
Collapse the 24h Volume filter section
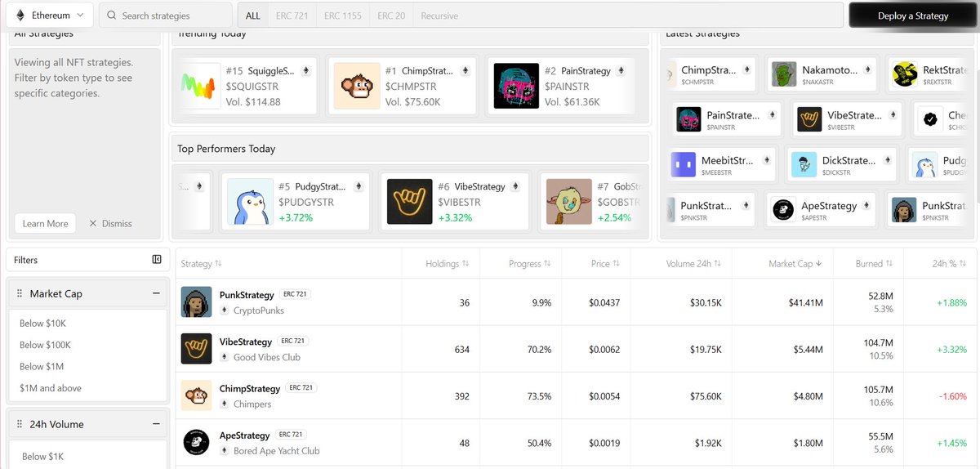(x=155, y=424)
